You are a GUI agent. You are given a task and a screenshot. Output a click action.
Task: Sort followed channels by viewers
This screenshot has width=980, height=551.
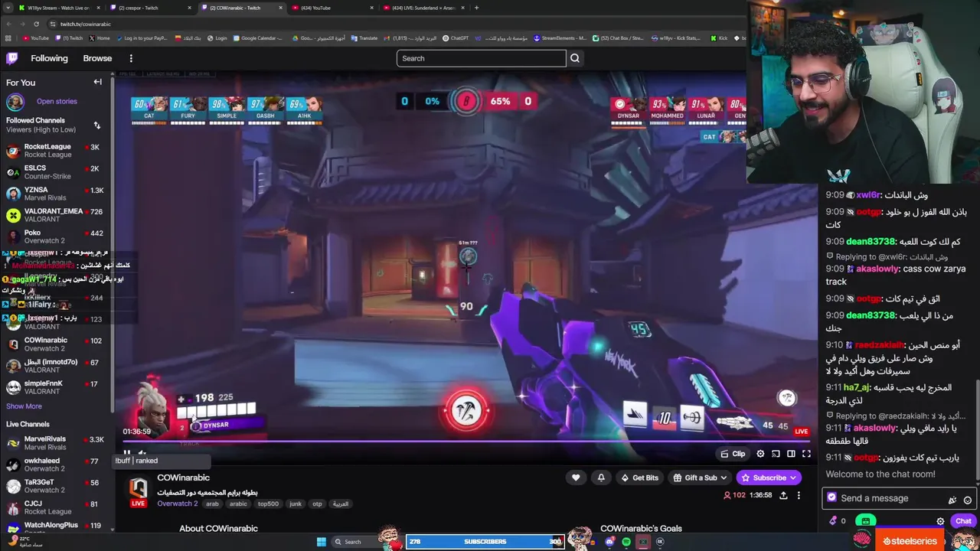pyautogui.click(x=97, y=125)
